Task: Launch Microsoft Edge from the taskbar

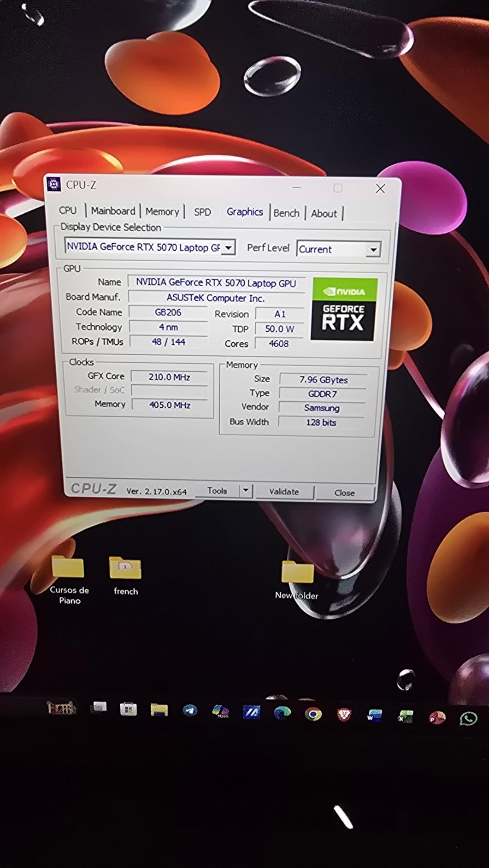Action: [282, 713]
